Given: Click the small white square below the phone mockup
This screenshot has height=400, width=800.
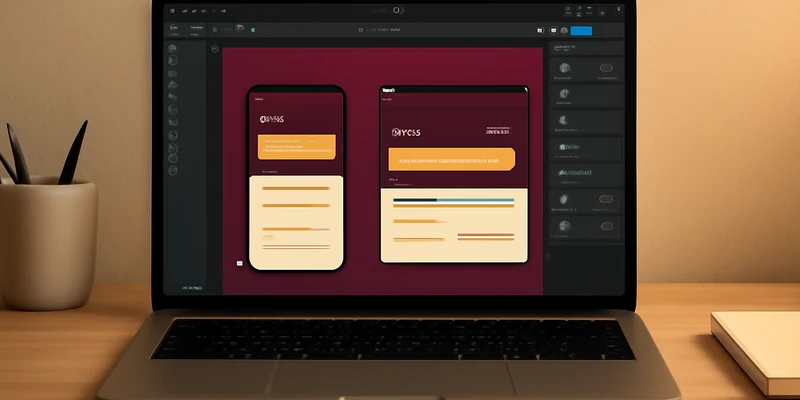Looking at the screenshot, I should pos(239,263).
